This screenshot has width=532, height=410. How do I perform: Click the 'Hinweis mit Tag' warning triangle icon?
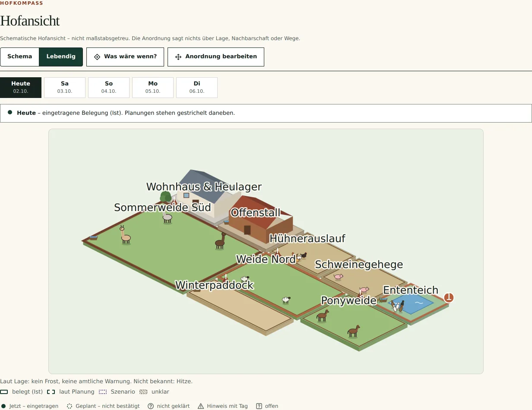point(201,406)
